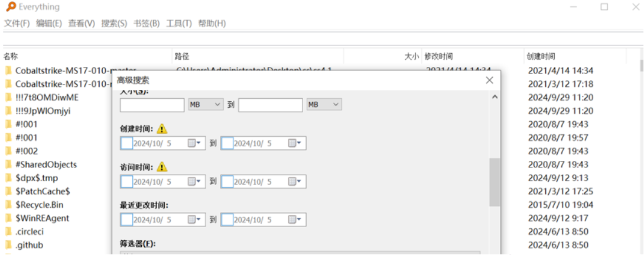Click the Everything app icon in title bar

point(11,7)
